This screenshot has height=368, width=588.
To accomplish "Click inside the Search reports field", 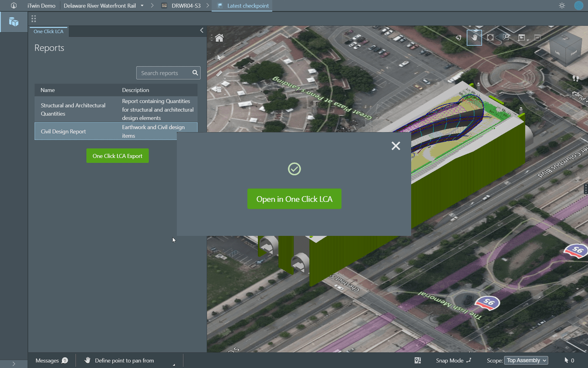I will click(166, 73).
